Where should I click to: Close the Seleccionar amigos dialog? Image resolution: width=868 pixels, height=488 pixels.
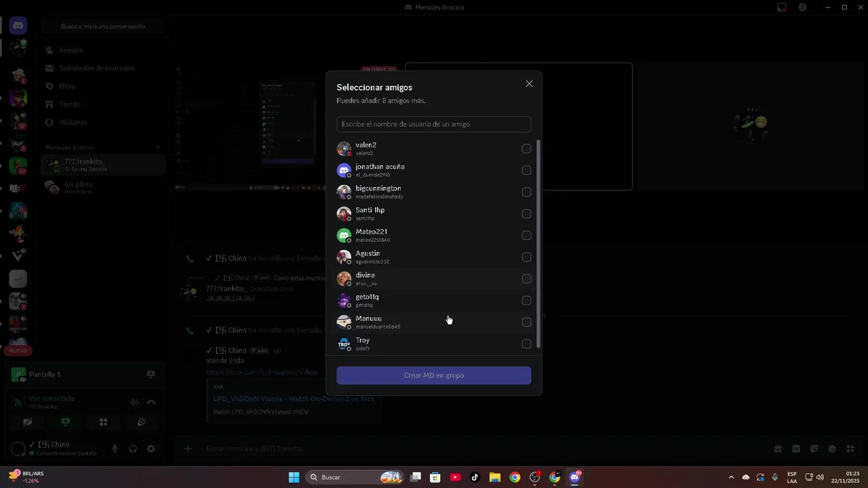[529, 84]
